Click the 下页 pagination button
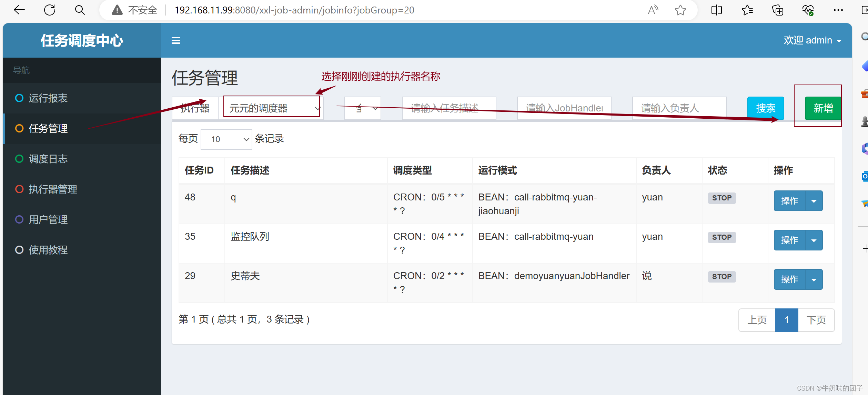Image resolution: width=868 pixels, height=395 pixels. pyautogui.click(x=816, y=320)
